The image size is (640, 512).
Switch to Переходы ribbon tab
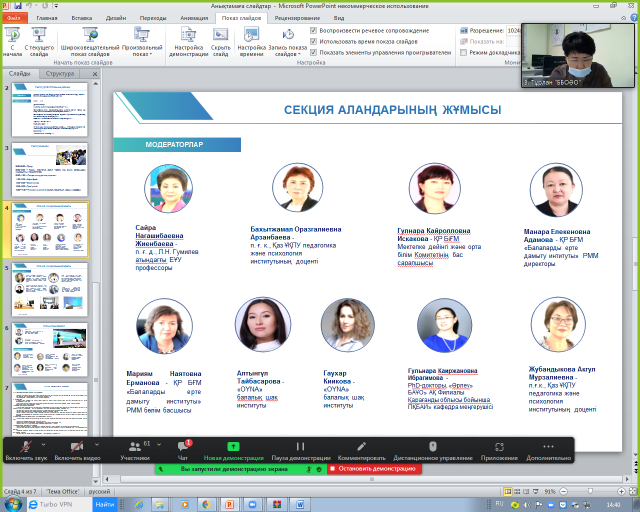point(153,18)
